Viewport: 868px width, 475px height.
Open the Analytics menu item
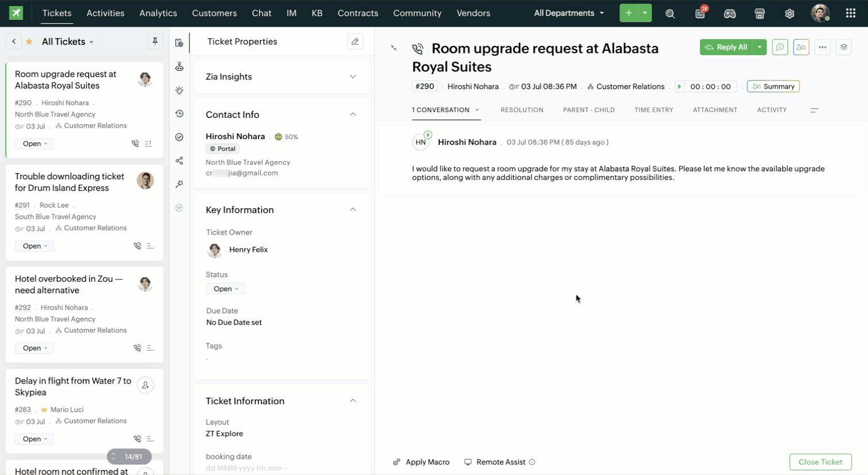tap(158, 13)
